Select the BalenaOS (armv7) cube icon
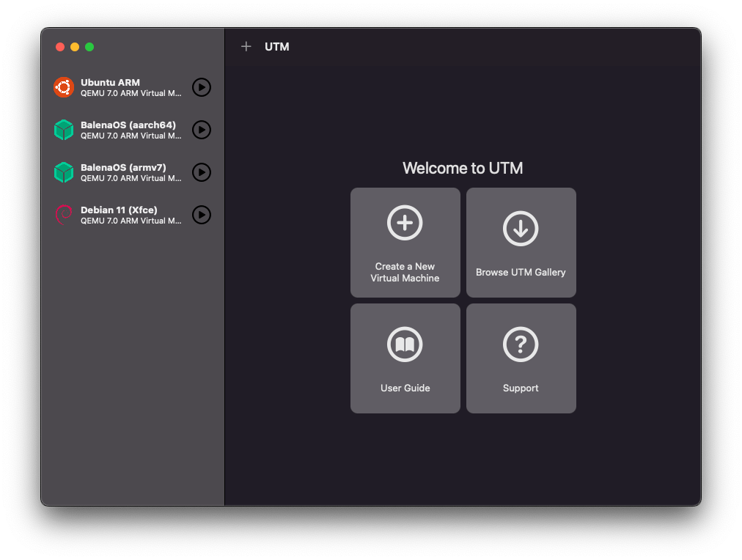Image resolution: width=742 pixels, height=560 pixels. coord(64,172)
